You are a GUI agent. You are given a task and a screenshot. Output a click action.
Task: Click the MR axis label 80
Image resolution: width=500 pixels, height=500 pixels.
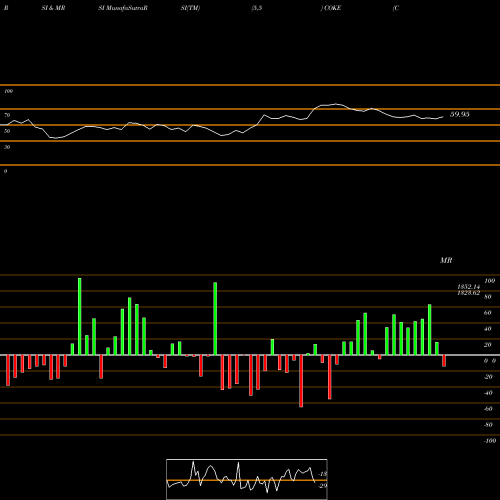[488, 297]
